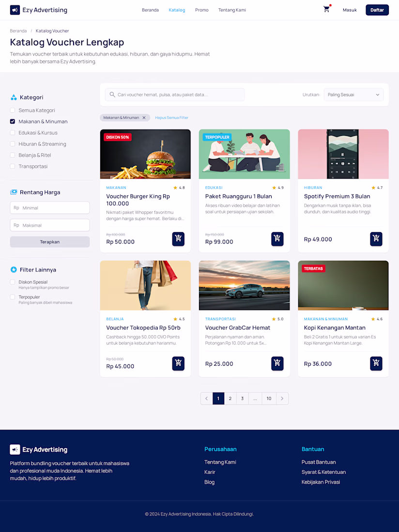Image resolution: width=399 pixels, height=532 pixels.
Task: Add Spotify Premium 3 Bulan to cart
Action: click(x=376, y=239)
